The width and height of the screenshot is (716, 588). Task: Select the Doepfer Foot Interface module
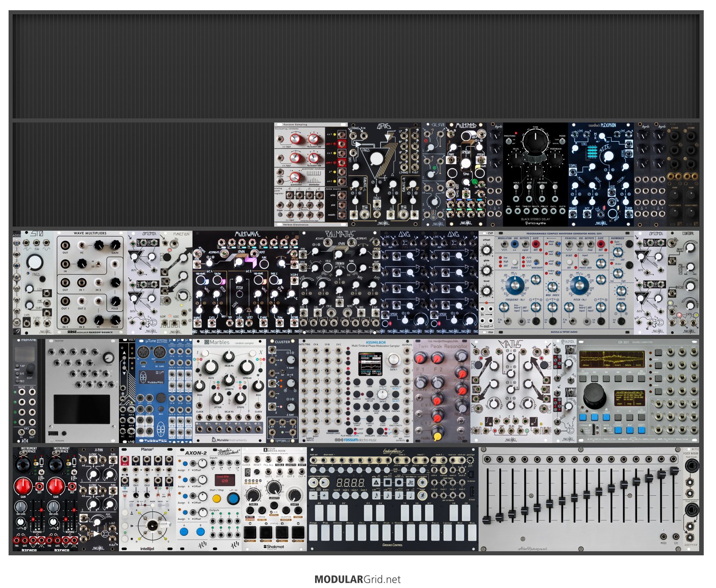click(691, 499)
